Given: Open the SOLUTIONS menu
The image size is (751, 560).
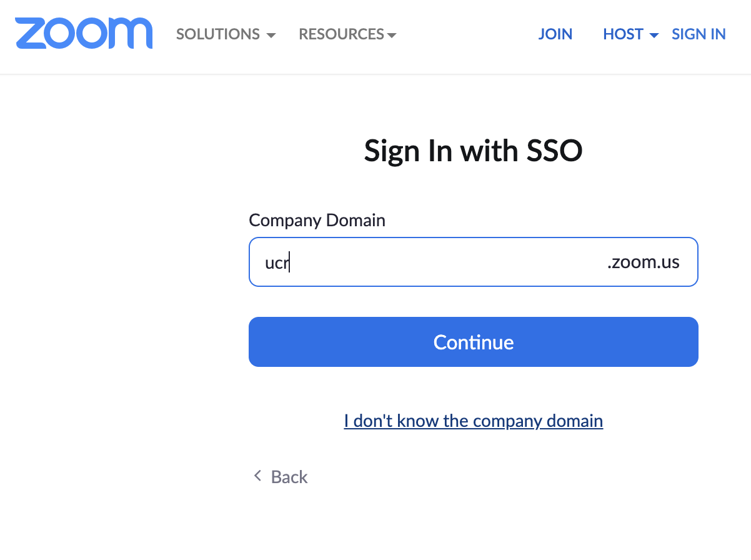Looking at the screenshot, I should tap(226, 34).
